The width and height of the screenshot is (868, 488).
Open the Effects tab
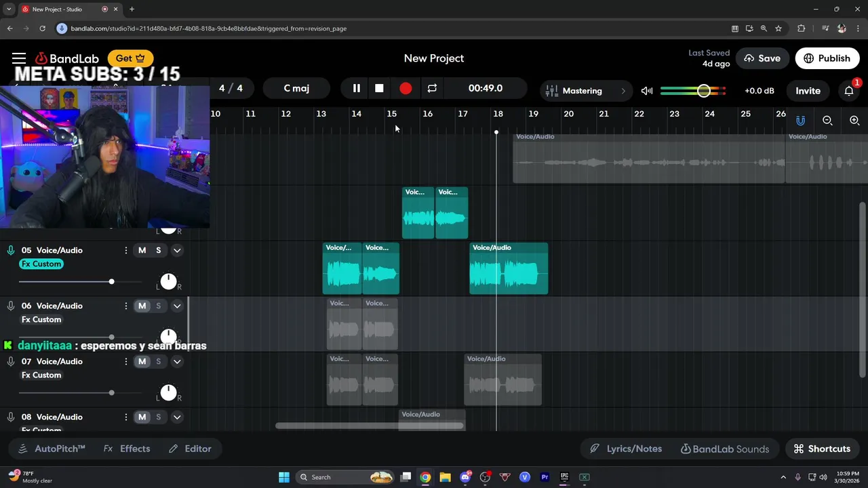coord(127,449)
